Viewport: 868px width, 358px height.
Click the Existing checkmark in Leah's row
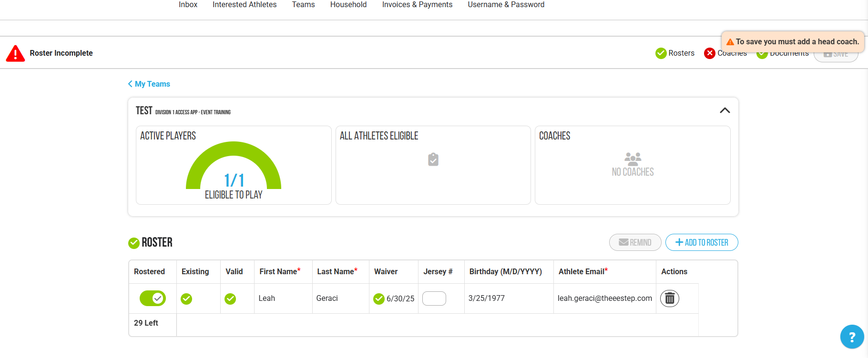pyautogui.click(x=186, y=298)
